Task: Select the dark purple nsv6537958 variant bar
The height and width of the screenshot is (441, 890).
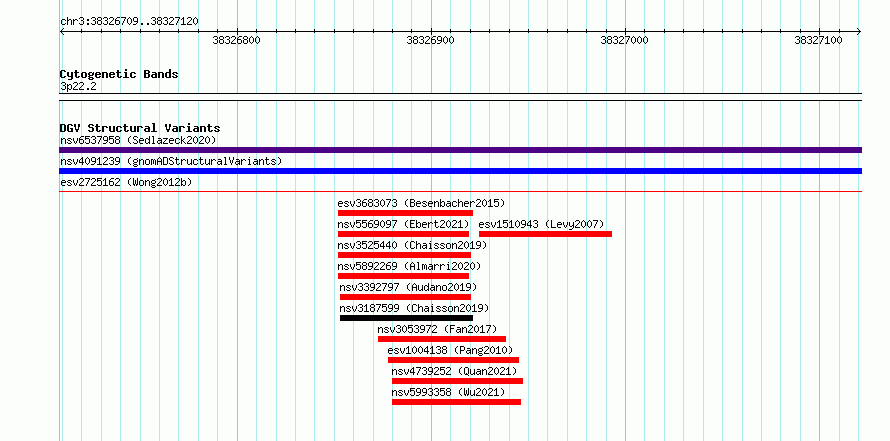Action: tap(460, 150)
